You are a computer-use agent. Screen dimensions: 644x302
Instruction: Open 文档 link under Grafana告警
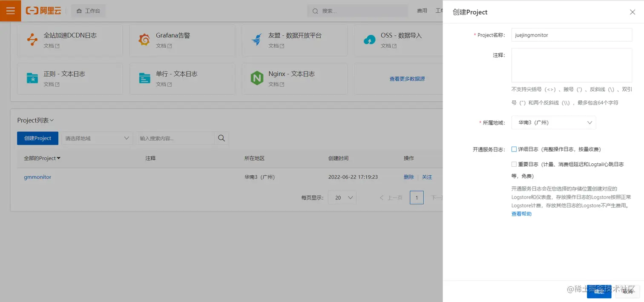[x=164, y=46]
